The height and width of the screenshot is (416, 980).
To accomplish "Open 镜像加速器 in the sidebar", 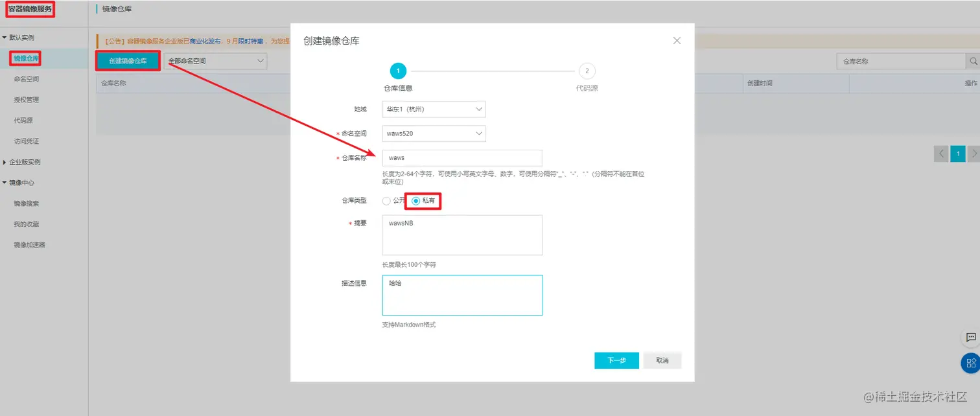I will click(x=30, y=245).
